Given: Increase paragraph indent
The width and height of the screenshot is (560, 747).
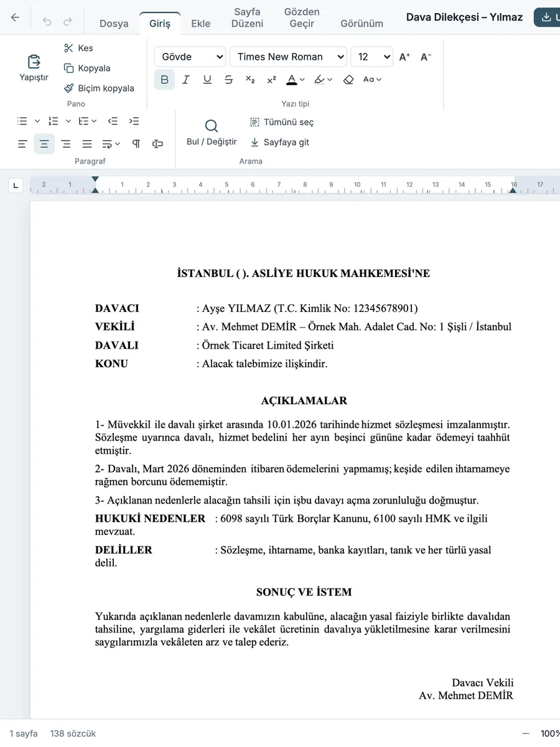Looking at the screenshot, I should 134,121.
